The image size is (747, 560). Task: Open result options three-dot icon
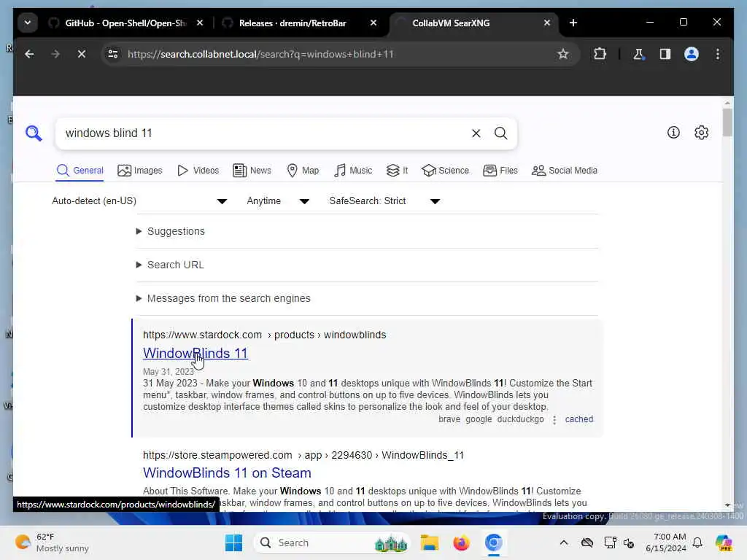[554, 419]
